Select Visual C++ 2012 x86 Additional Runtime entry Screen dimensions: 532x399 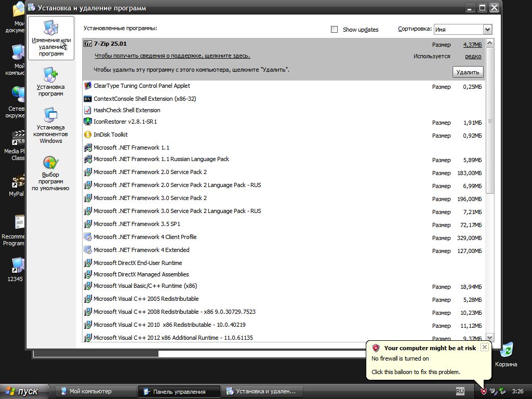(284, 337)
